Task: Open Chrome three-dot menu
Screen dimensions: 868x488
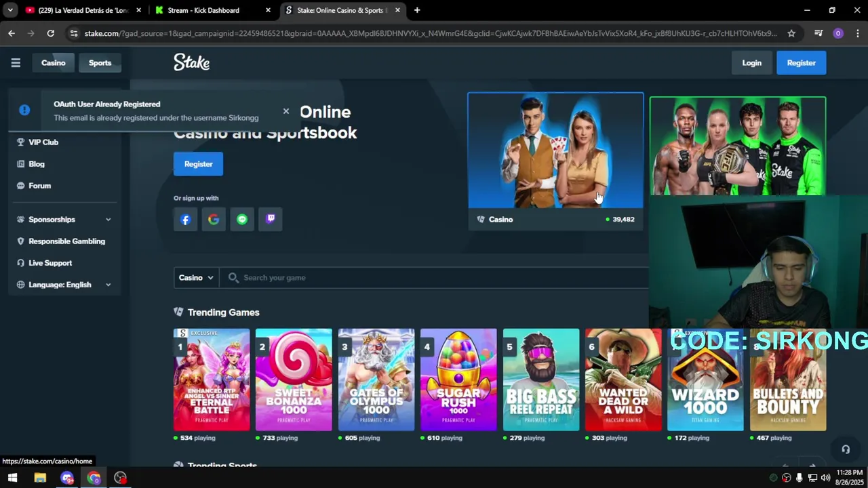Action: [857, 33]
